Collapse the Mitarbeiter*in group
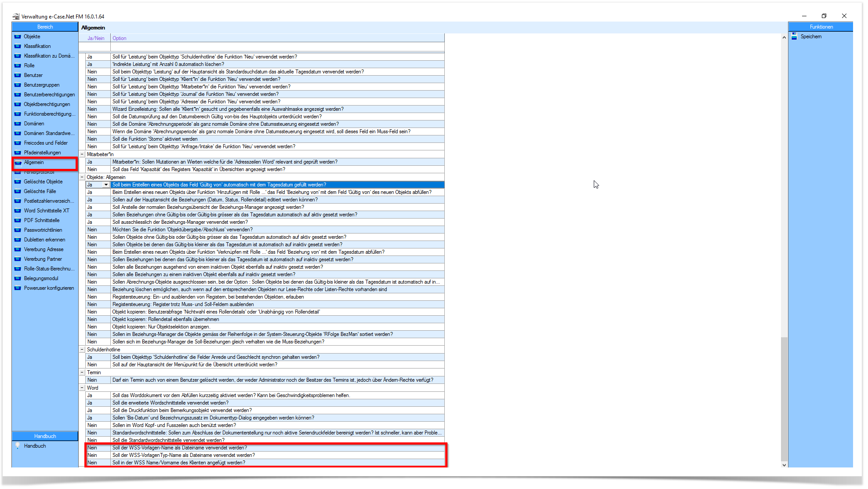 [x=82, y=154]
